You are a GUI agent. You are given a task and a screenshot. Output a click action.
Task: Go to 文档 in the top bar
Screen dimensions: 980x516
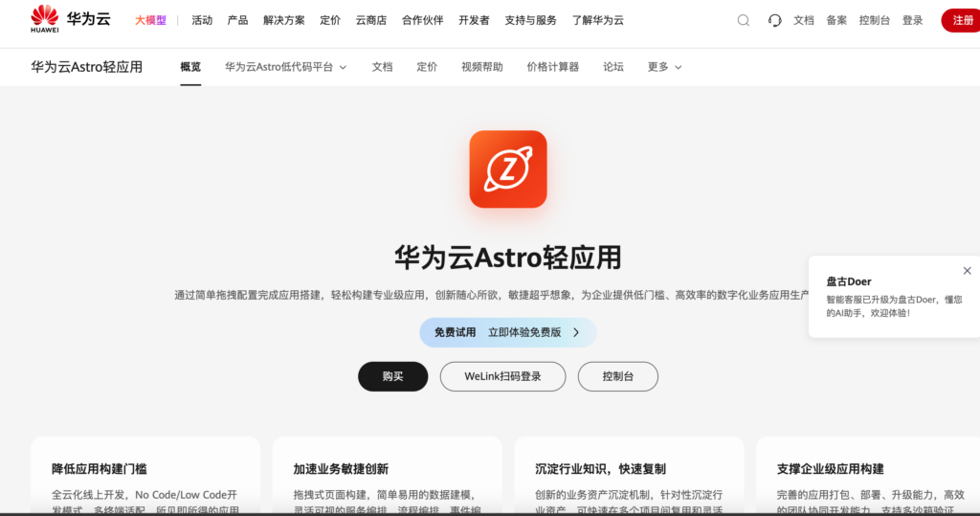tap(804, 20)
